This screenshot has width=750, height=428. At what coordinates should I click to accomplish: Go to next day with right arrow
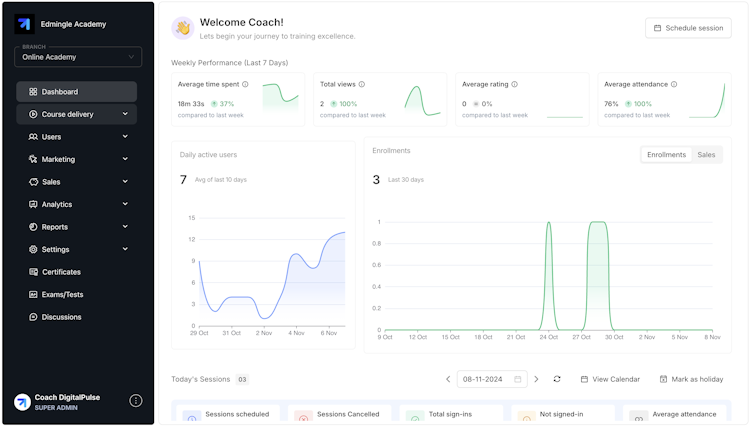536,379
